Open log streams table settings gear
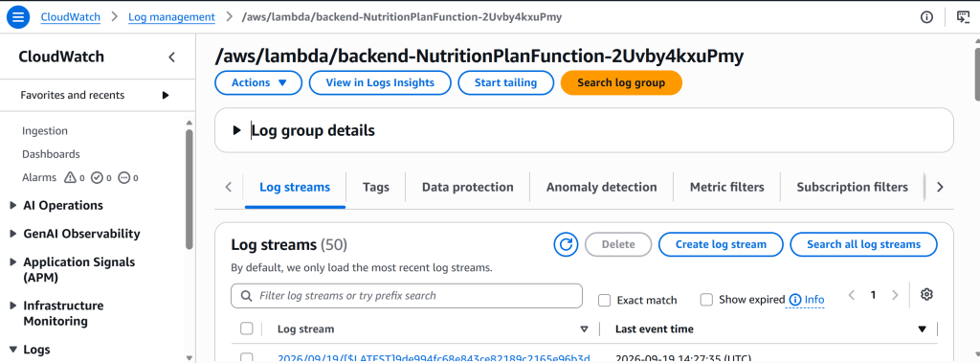Screen dimensions: 980x363 point(926,295)
